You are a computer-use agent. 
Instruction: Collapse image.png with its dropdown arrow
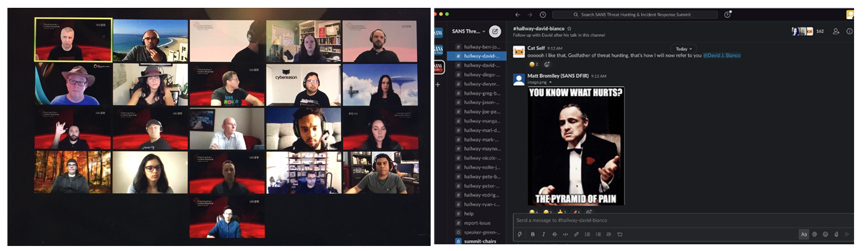[x=550, y=82]
